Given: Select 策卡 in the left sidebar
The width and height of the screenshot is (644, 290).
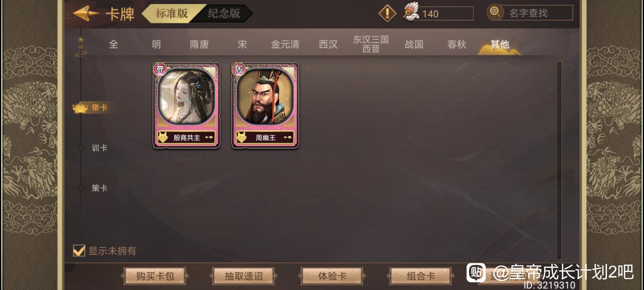Looking at the screenshot, I should click(99, 188).
